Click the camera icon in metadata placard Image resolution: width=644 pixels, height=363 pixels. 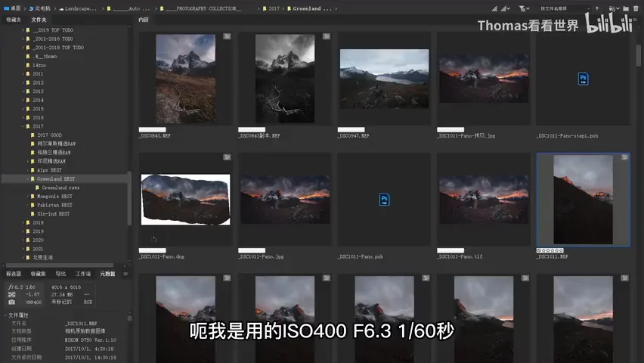tap(11, 302)
